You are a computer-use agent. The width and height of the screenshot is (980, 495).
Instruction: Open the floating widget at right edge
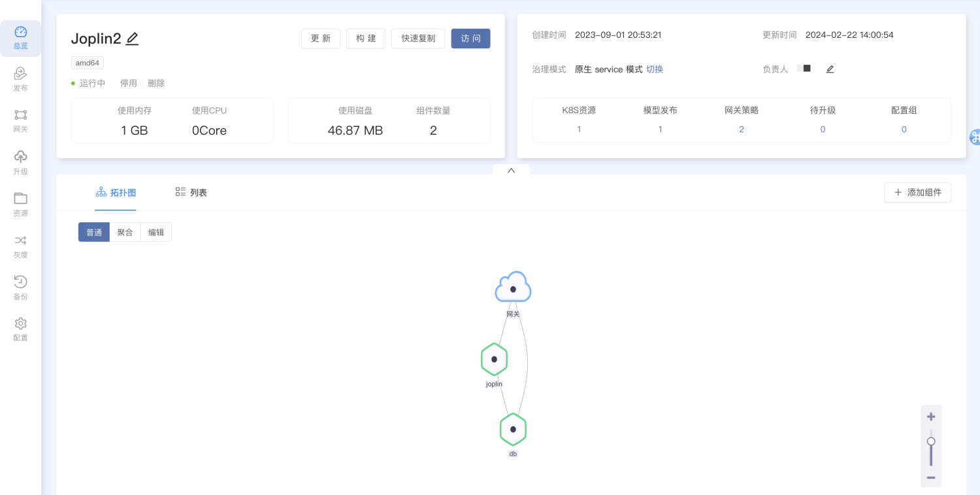[975, 137]
